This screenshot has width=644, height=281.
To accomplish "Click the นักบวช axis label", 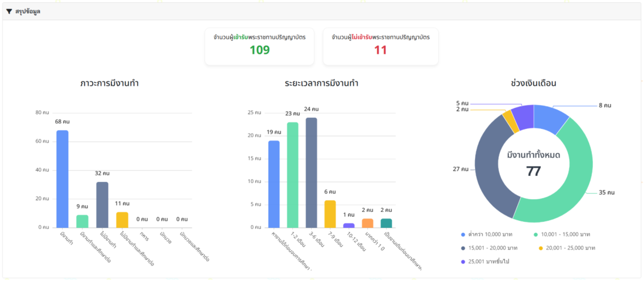I will click(166, 238).
